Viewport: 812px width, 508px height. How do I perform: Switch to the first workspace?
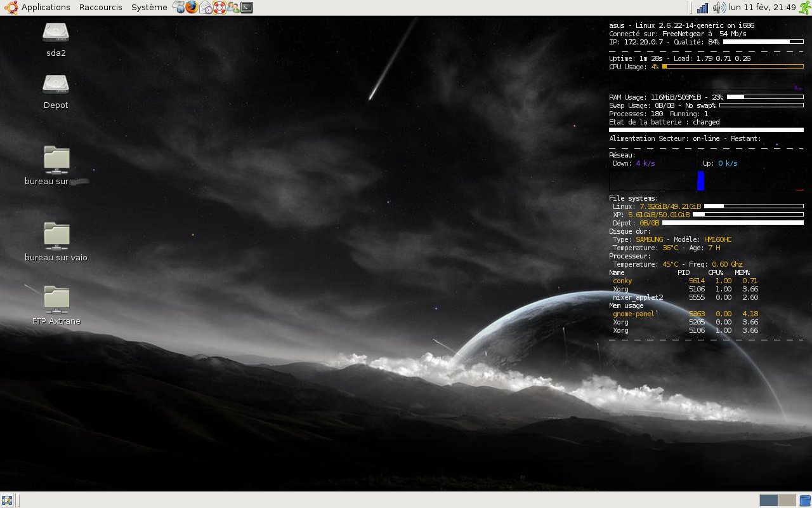pyautogui.click(x=768, y=500)
